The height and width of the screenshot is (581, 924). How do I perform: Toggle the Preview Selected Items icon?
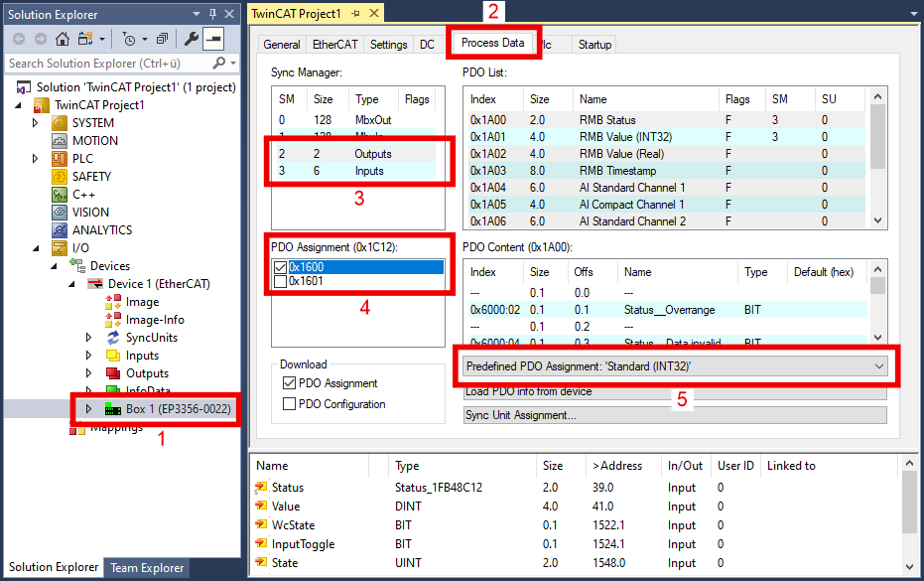coord(213,39)
